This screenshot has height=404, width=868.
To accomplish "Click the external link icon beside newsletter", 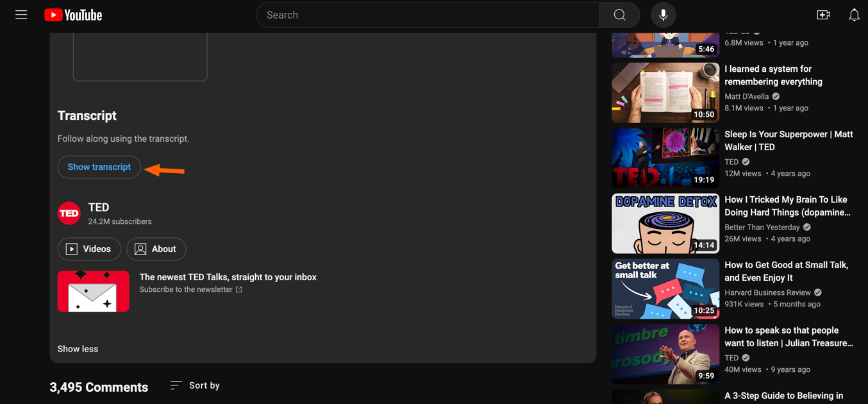I will (239, 290).
